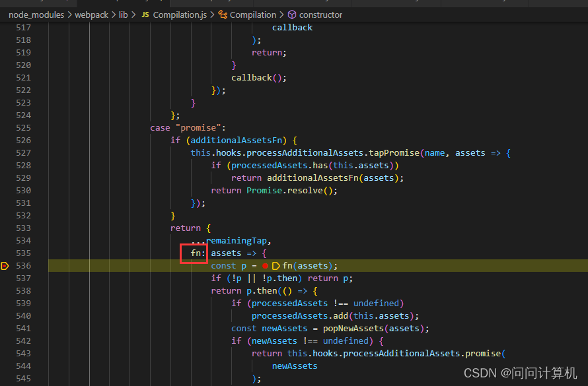This screenshot has height=386, width=588.
Task: Click 'fn:' property key on line 535
Action: coord(198,253)
